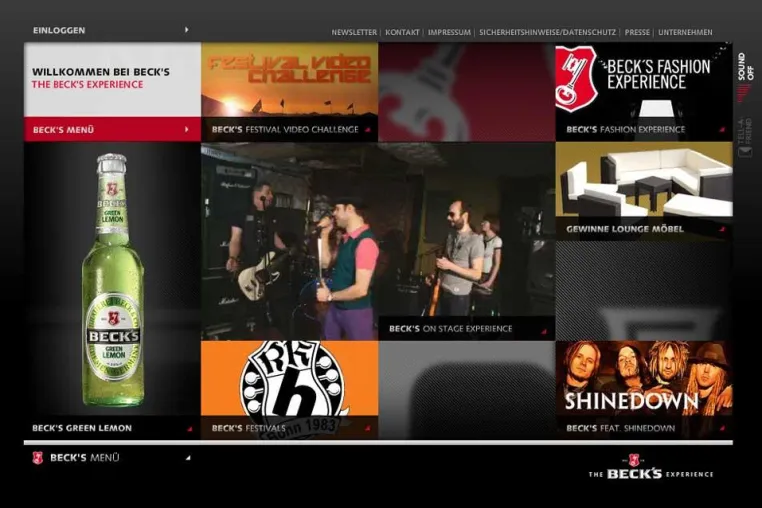Open the Newsletter menu item
Viewport: 762px width, 508px height.
(x=354, y=33)
